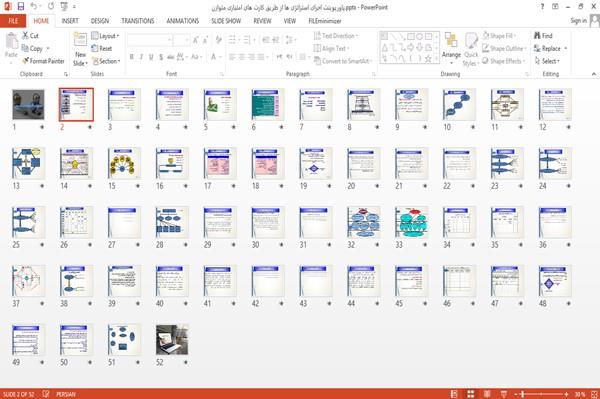The height and width of the screenshot is (399, 600).
Task: Toggle Underline formatting button
Action: (151, 57)
